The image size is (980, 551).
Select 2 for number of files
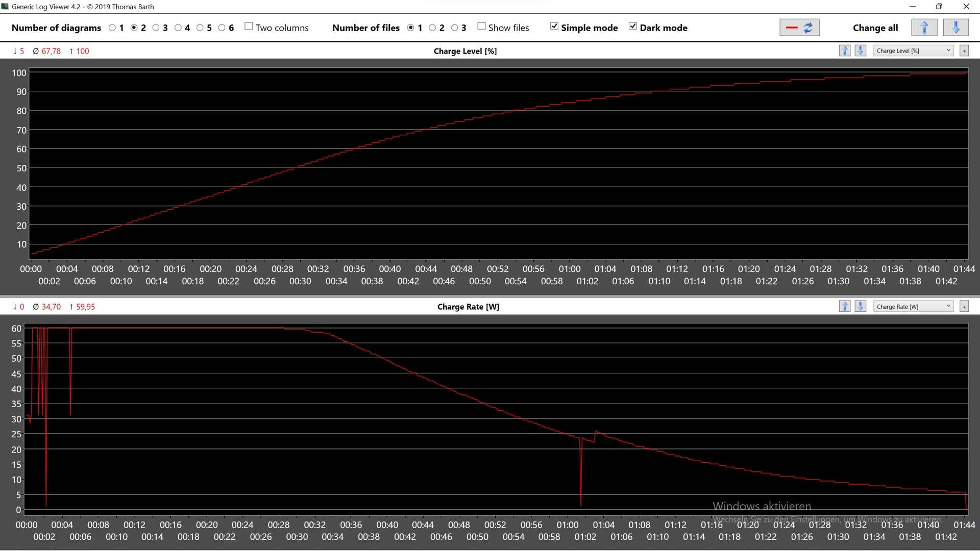432,28
